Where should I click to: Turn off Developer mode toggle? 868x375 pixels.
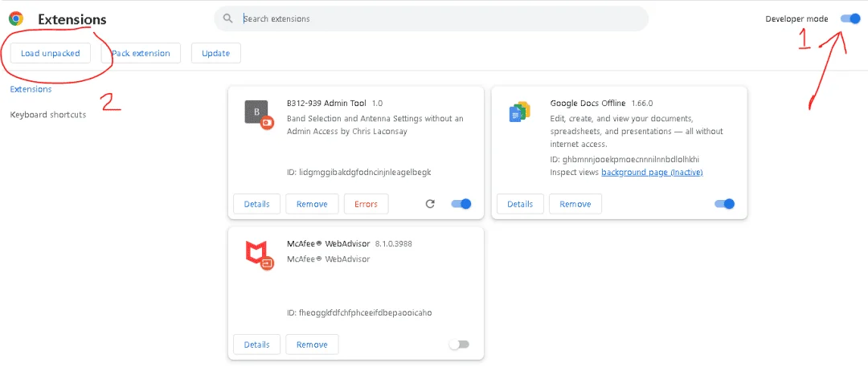(850, 18)
